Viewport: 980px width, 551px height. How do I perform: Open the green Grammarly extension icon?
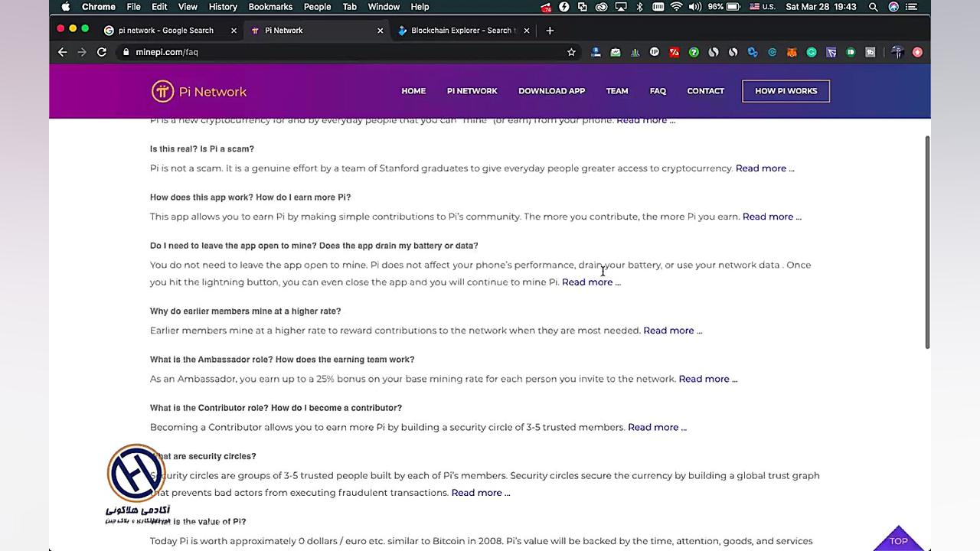812,52
